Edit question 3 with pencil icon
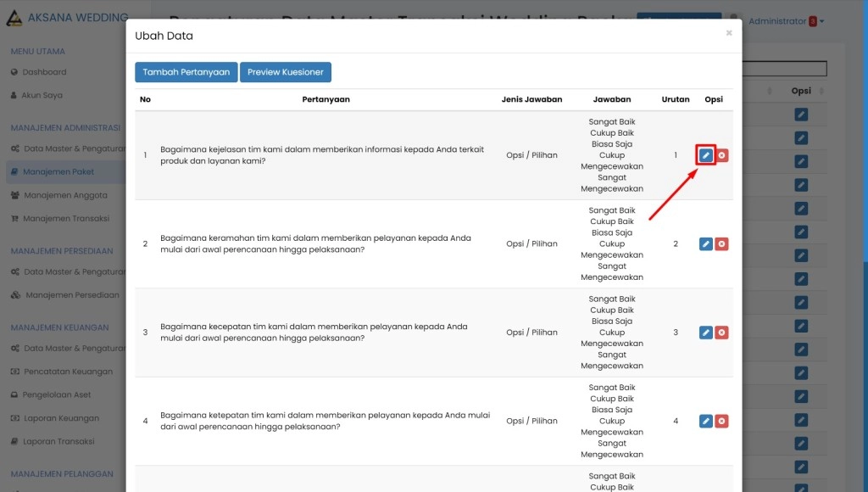This screenshot has height=492, width=868. [x=706, y=333]
